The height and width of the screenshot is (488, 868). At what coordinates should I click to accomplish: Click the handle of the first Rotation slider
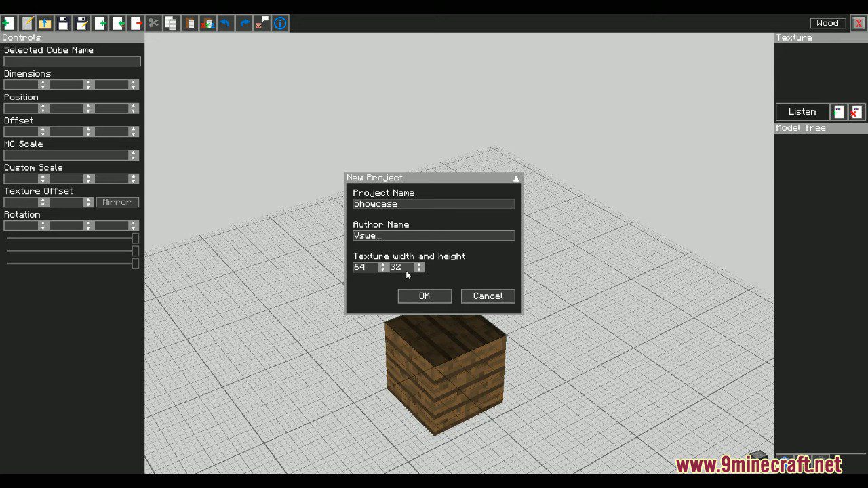(136, 239)
